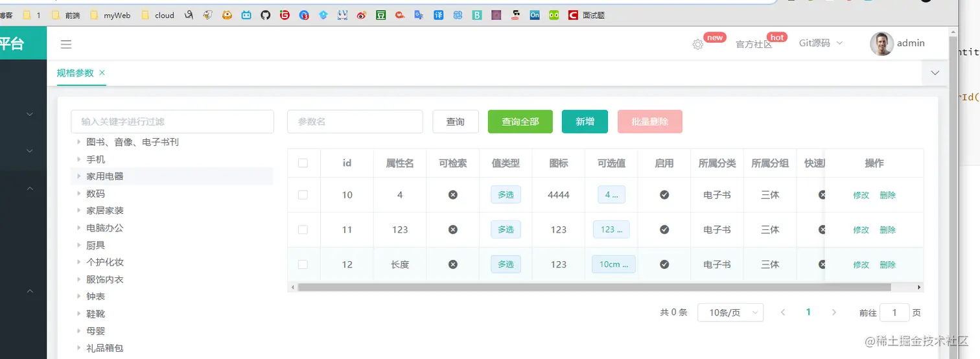
Task: Open the green Douban bookmark icon
Action: [x=381, y=15]
